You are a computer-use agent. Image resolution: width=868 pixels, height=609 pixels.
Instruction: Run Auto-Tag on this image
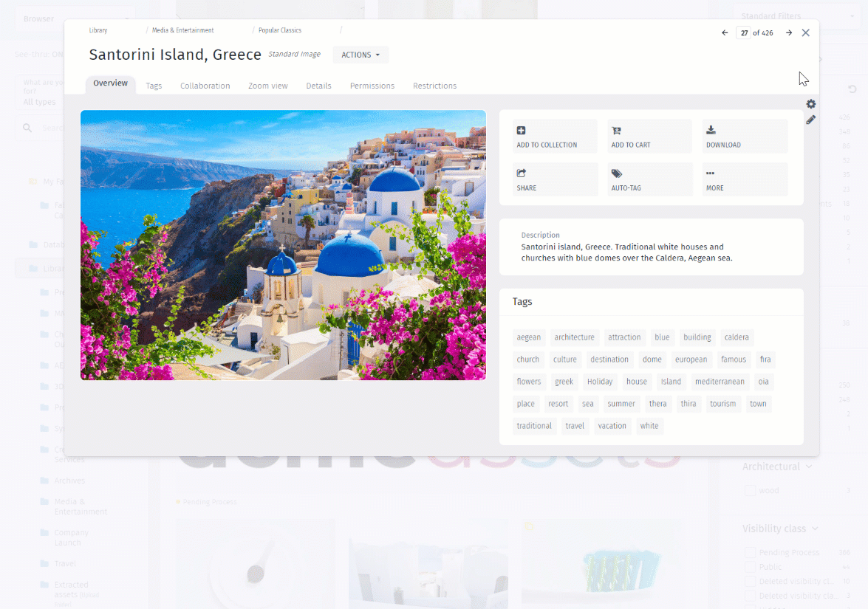[649, 179]
